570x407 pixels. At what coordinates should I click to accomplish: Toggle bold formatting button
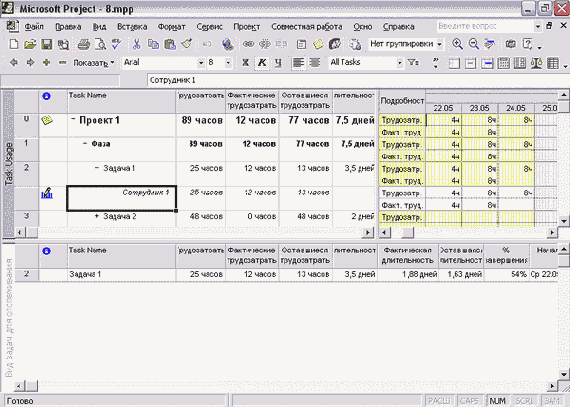(246, 63)
